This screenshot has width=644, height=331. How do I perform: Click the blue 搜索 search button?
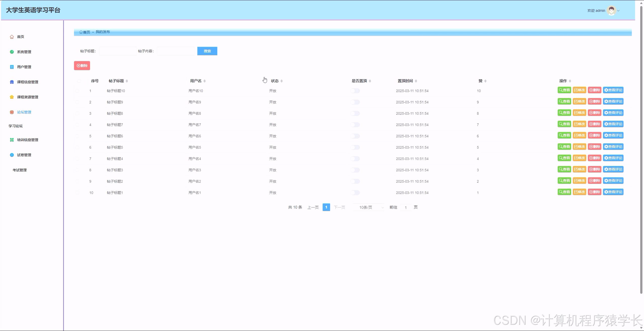click(x=207, y=51)
